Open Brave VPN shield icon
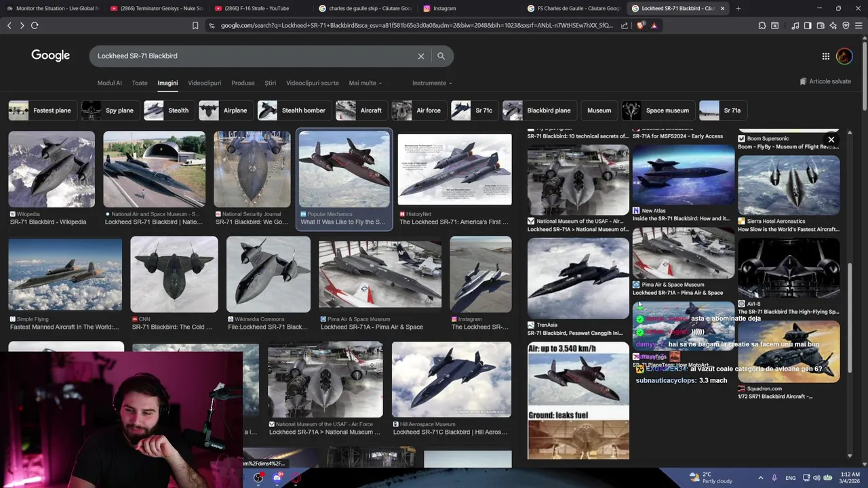Image resolution: width=868 pixels, height=488 pixels. pos(846,26)
